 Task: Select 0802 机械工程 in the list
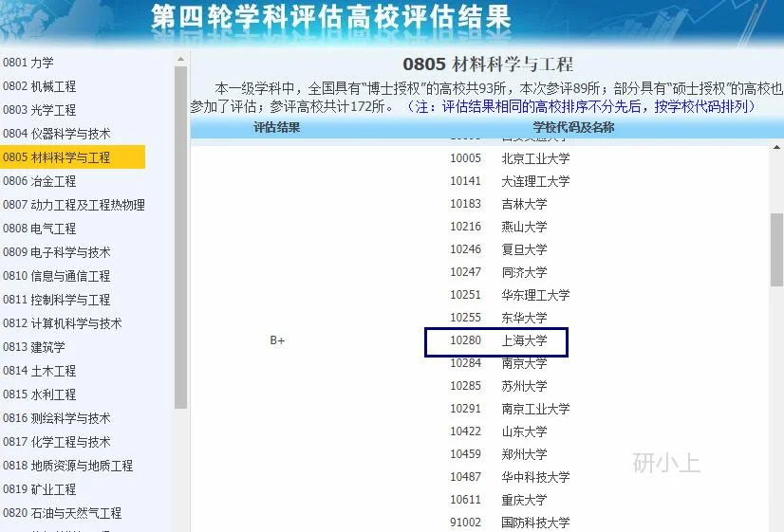click(x=40, y=86)
